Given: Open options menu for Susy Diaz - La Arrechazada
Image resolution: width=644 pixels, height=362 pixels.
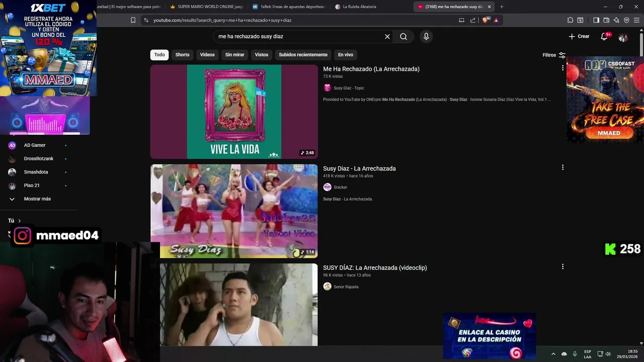Looking at the screenshot, I should coord(562,167).
